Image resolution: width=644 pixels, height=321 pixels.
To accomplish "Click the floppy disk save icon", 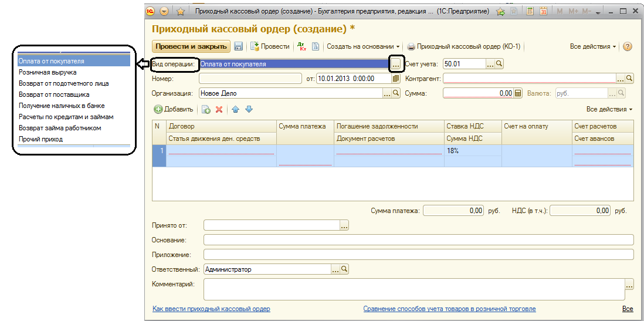I will (239, 46).
